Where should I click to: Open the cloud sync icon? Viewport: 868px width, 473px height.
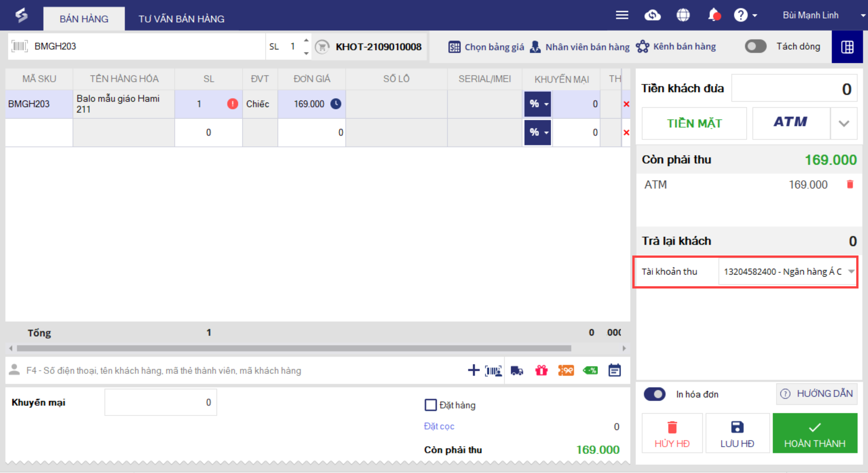click(x=652, y=15)
